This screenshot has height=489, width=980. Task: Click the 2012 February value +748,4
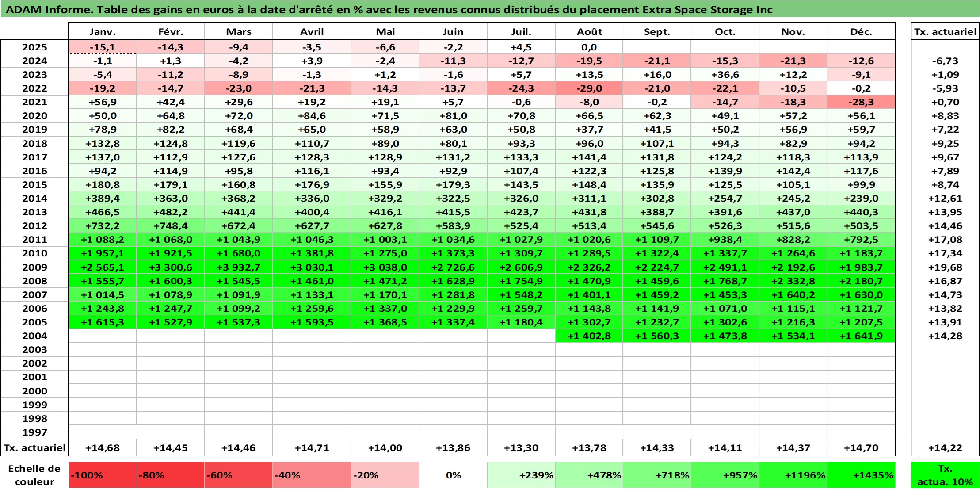pyautogui.click(x=171, y=226)
